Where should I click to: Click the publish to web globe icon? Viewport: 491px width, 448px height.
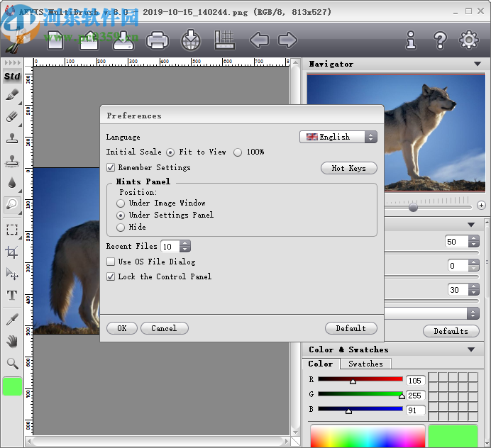pos(191,40)
